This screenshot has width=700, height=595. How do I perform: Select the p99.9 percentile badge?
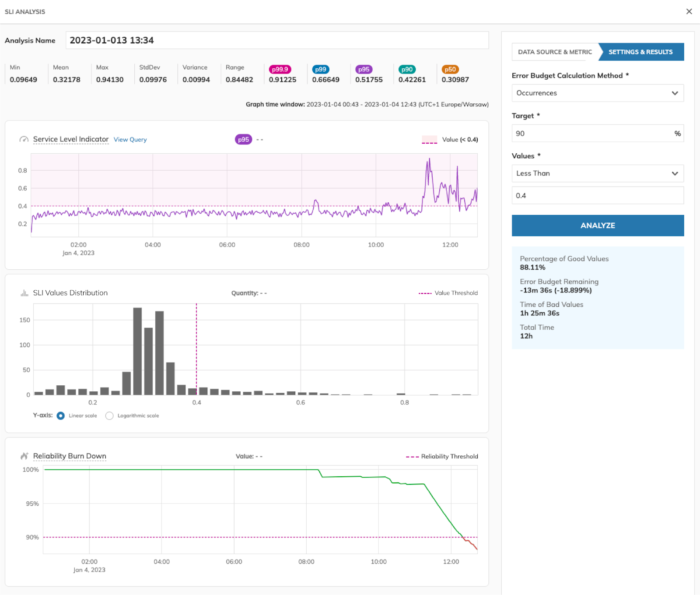click(280, 69)
